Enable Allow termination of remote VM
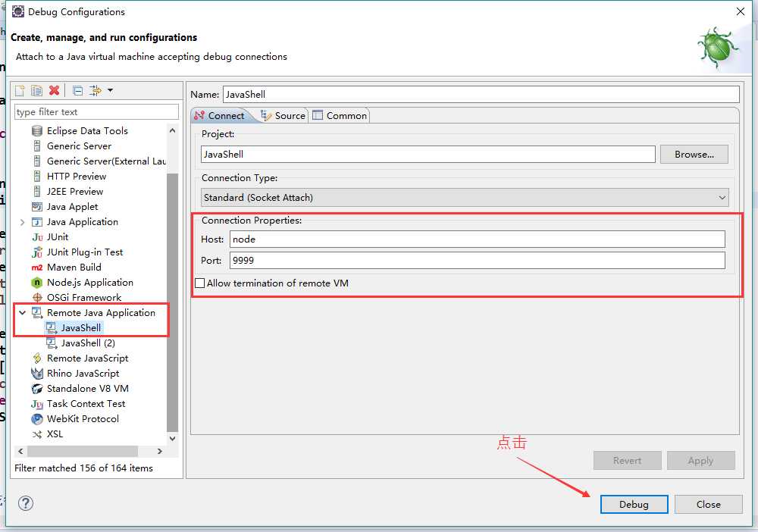This screenshot has height=532, width=758. tap(200, 283)
